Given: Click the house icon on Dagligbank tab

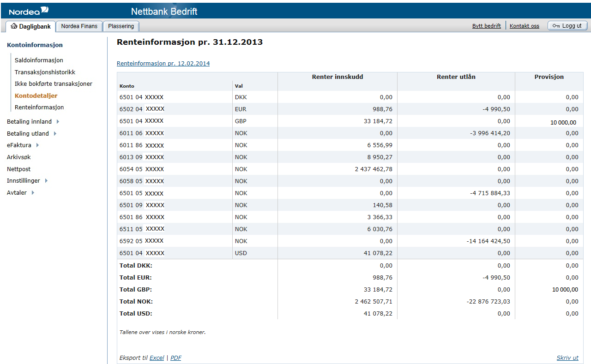Looking at the screenshot, I should click(x=14, y=26).
